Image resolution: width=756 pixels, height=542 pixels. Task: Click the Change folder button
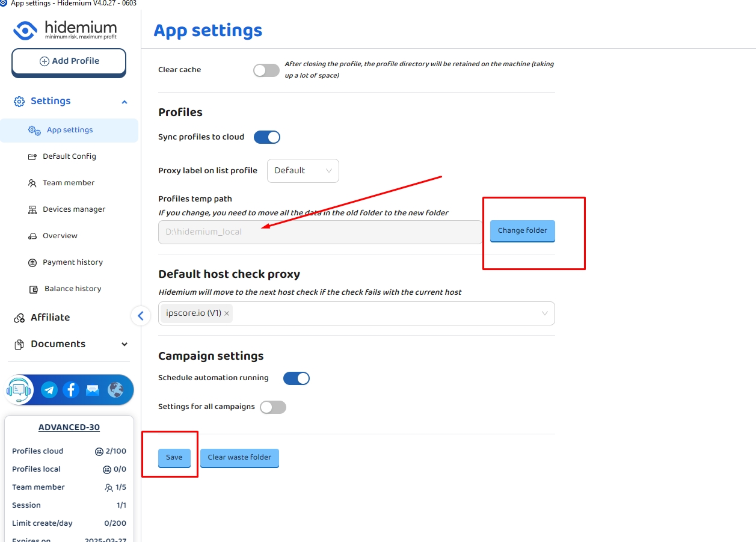[522, 231]
